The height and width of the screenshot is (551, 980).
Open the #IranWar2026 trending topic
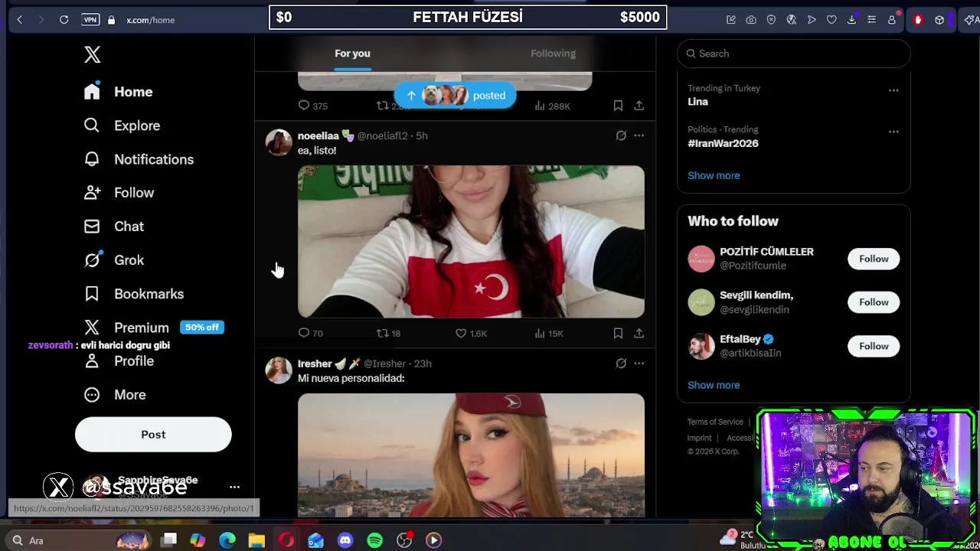coord(723,143)
